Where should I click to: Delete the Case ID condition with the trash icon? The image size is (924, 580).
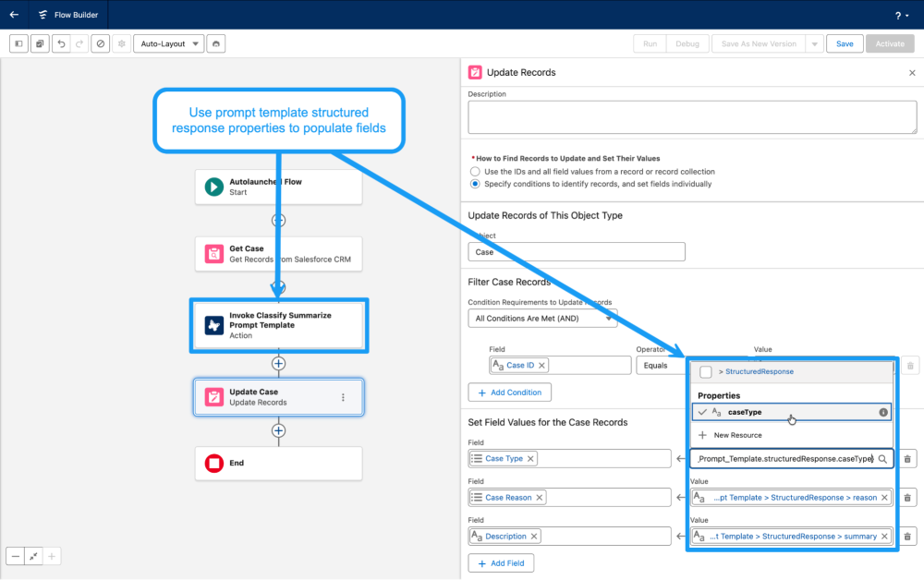coord(911,365)
